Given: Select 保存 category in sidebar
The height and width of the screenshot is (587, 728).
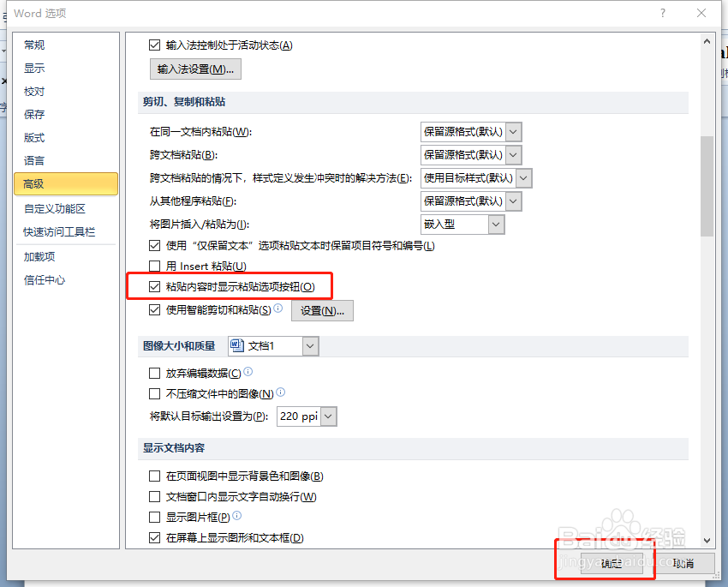Looking at the screenshot, I should click(x=66, y=114).
